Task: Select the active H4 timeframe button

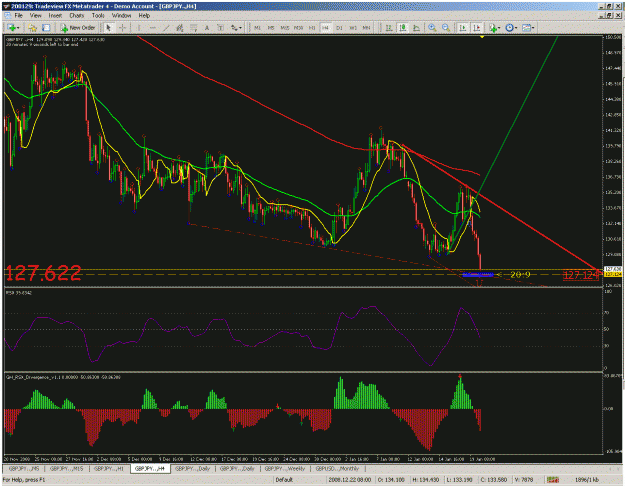Action: [326, 28]
